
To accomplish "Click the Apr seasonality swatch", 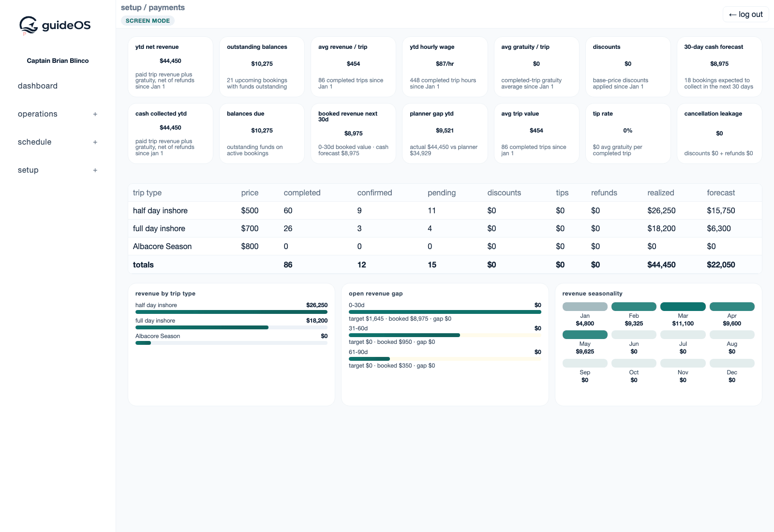I will coord(732,307).
